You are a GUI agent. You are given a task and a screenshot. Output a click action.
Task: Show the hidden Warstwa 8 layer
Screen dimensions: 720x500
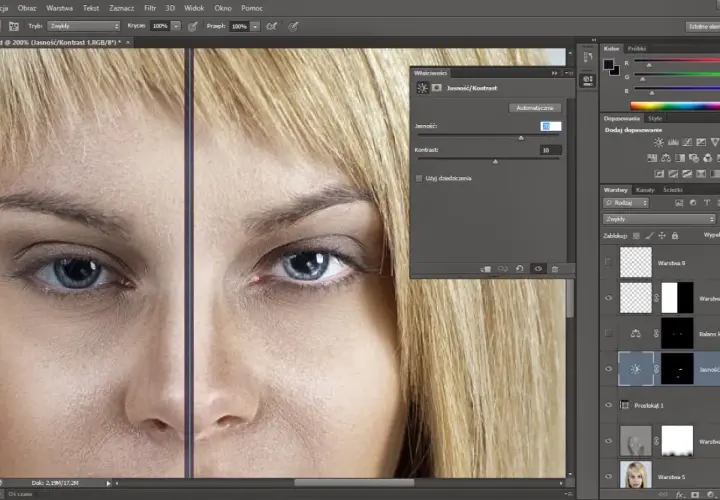(608, 262)
